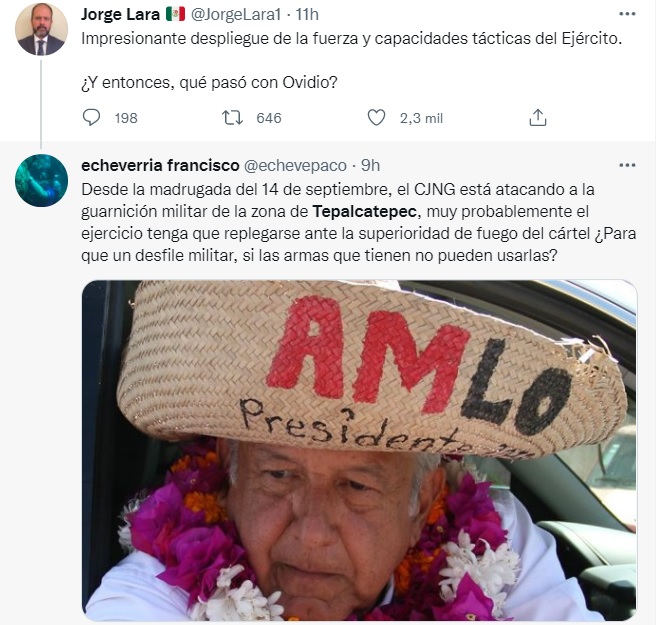Click the 2,3 mil likes count

click(421, 119)
